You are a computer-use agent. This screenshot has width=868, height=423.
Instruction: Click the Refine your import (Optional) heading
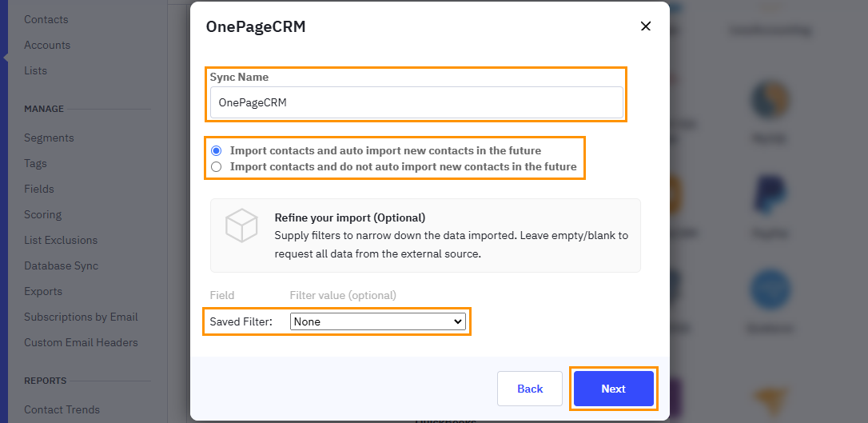(350, 217)
